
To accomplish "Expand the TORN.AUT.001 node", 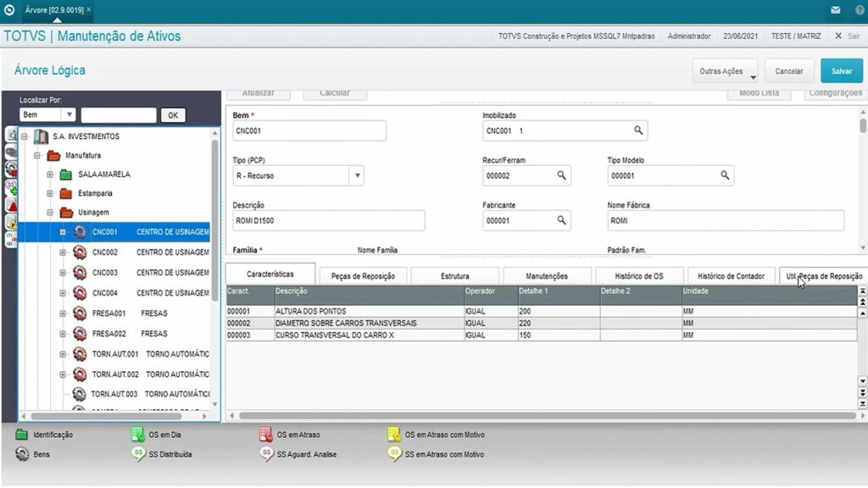I will [63, 354].
